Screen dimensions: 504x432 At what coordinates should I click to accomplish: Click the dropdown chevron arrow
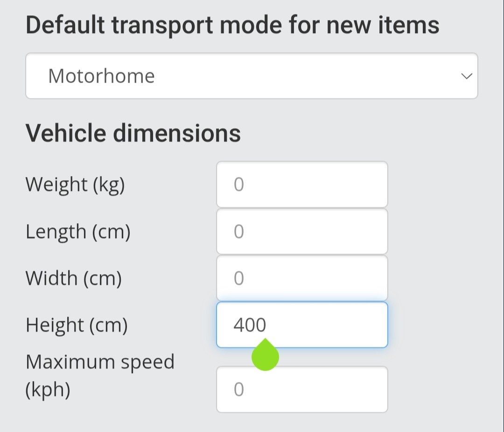coord(466,76)
